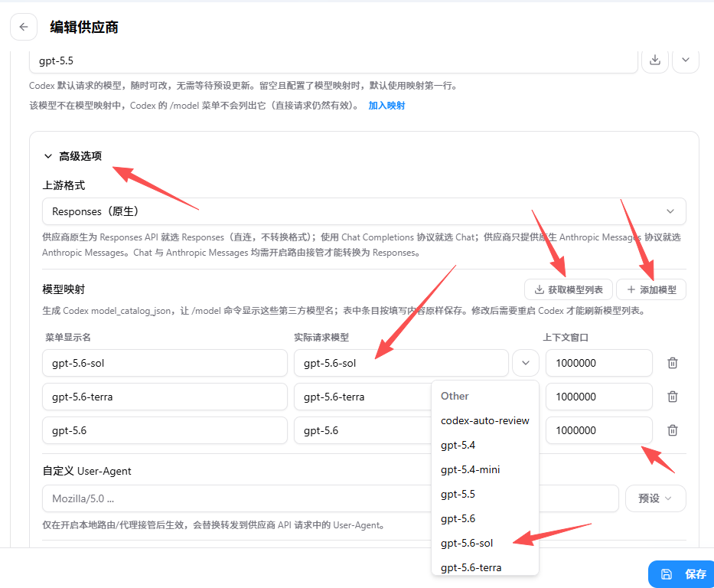Edit the gpt-5.6 actual request model field
Screen dimensions: 714x588
point(363,430)
